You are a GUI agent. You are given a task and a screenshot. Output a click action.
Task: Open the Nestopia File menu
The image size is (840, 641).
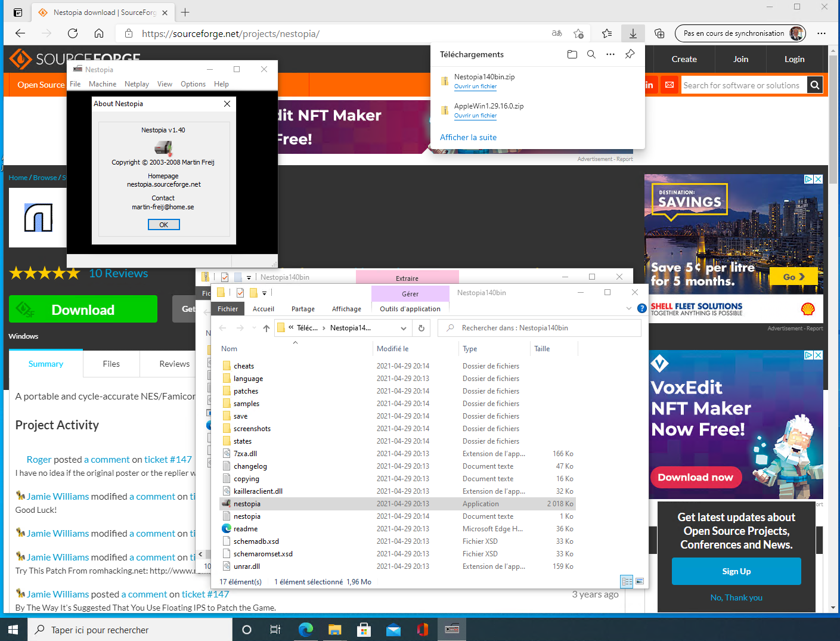pyautogui.click(x=75, y=84)
